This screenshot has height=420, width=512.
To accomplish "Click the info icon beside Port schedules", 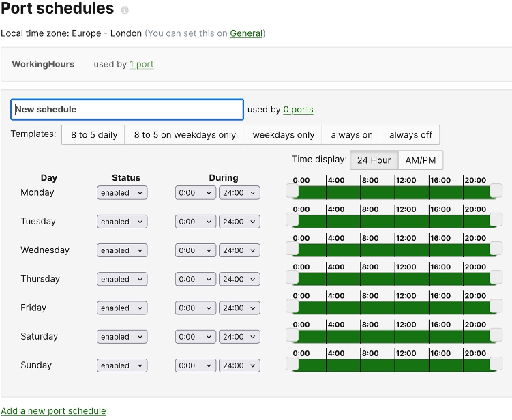I will 125,10.
